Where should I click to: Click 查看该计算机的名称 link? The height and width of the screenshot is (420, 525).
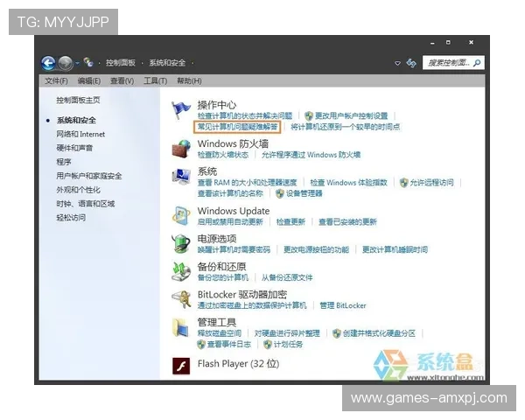pos(230,193)
